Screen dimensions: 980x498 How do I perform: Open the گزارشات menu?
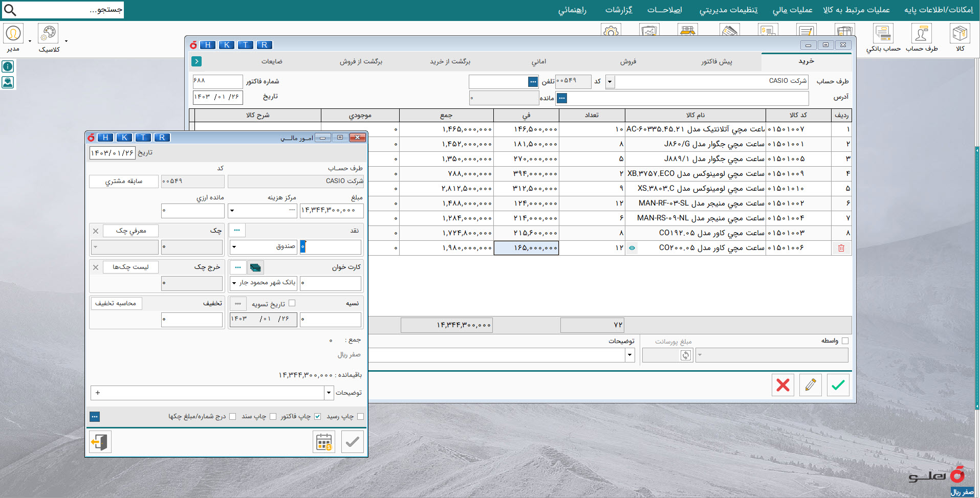[x=619, y=10]
